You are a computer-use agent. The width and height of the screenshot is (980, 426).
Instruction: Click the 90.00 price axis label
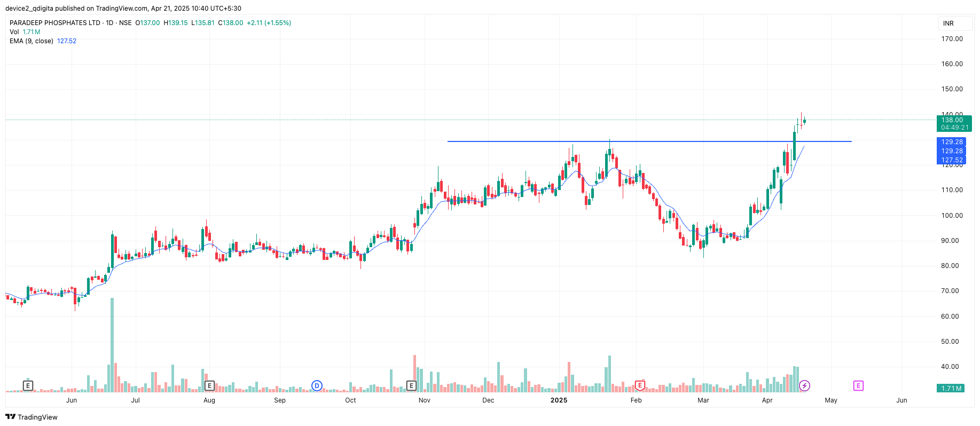click(x=950, y=241)
